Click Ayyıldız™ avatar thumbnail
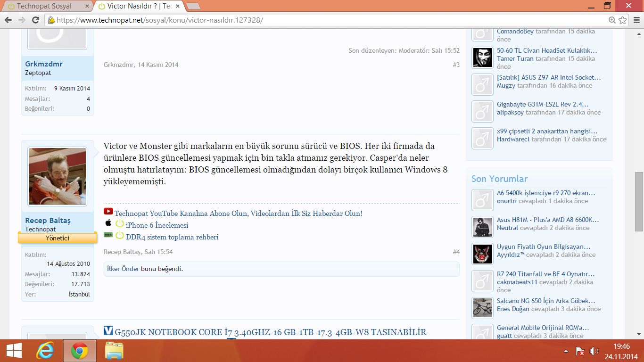The width and height of the screenshot is (644, 362). 482,254
